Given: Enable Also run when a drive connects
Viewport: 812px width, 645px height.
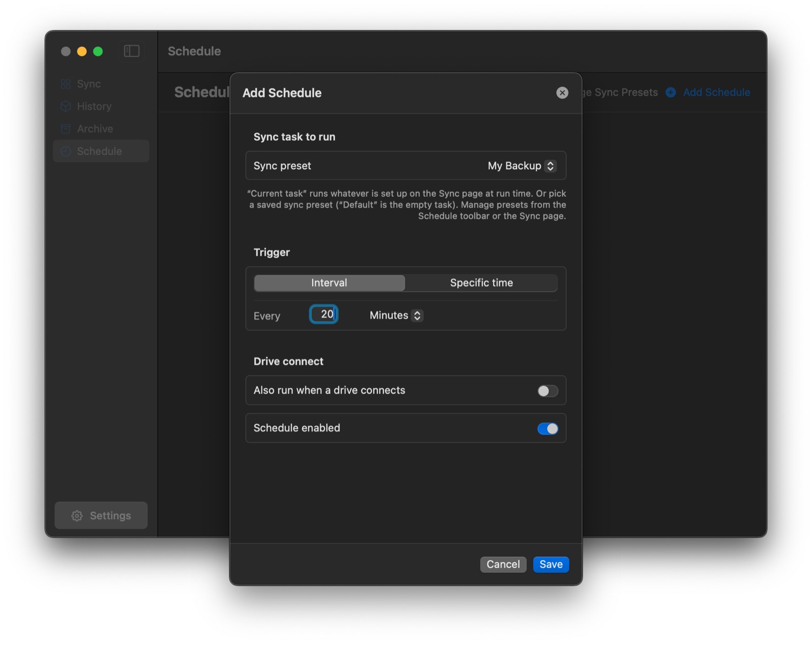Looking at the screenshot, I should (548, 391).
